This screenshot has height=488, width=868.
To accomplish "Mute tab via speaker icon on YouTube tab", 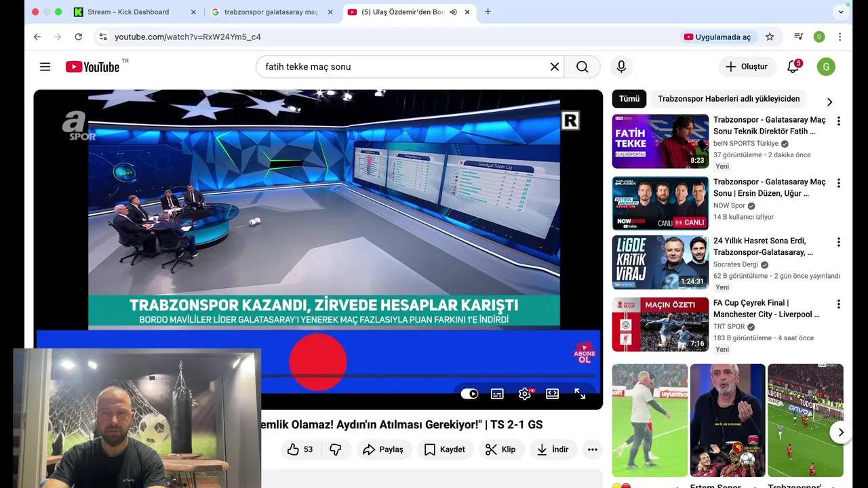I will tap(454, 12).
